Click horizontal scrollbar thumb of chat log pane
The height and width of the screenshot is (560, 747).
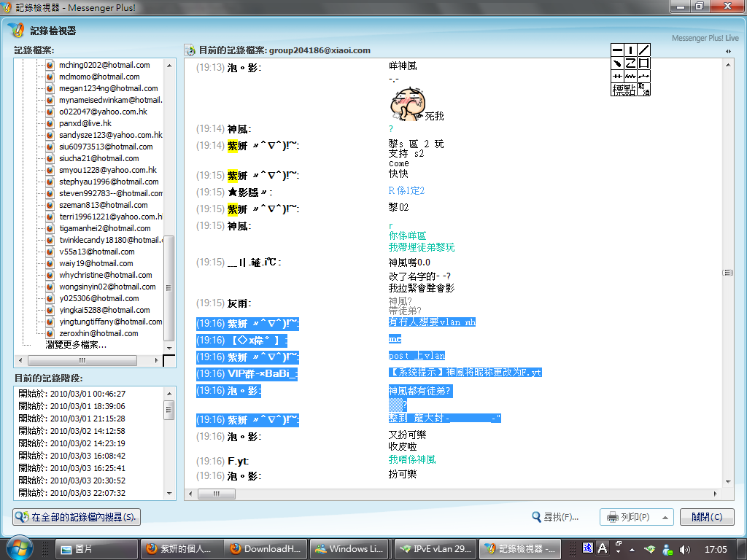(216, 494)
